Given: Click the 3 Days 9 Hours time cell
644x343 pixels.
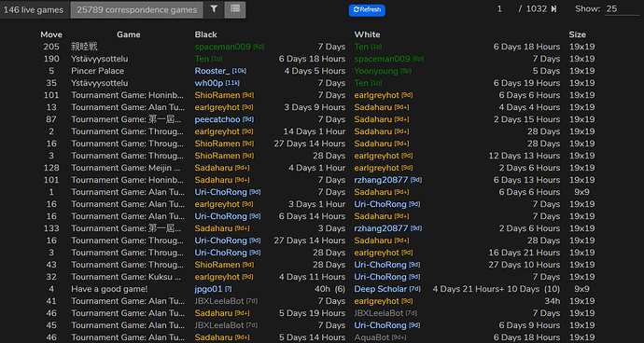Looking at the screenshot, I should coord(315,107).
